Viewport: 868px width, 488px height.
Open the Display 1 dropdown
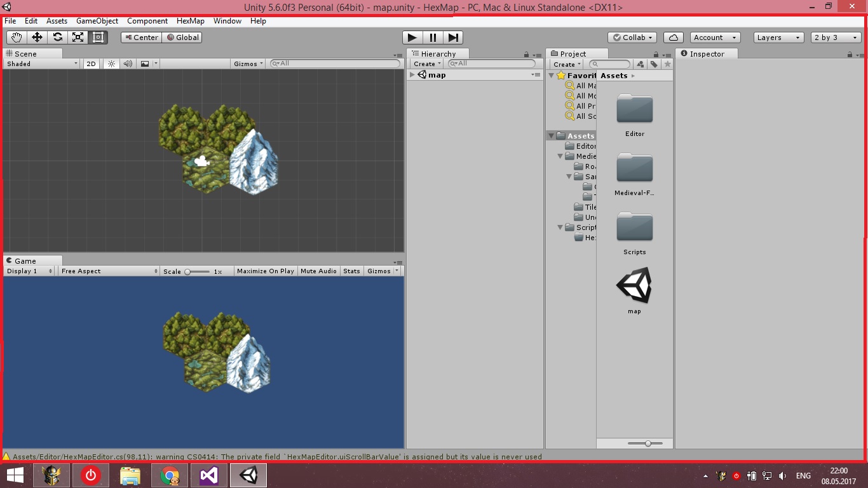[x=30, y=271]
